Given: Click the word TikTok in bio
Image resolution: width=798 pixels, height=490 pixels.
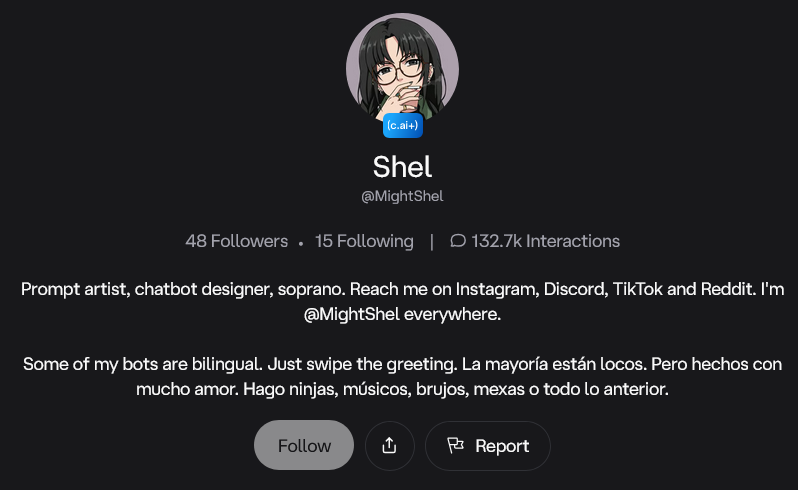Looking at the screenshot, I should pyautogui.click(x=637, y=289).
